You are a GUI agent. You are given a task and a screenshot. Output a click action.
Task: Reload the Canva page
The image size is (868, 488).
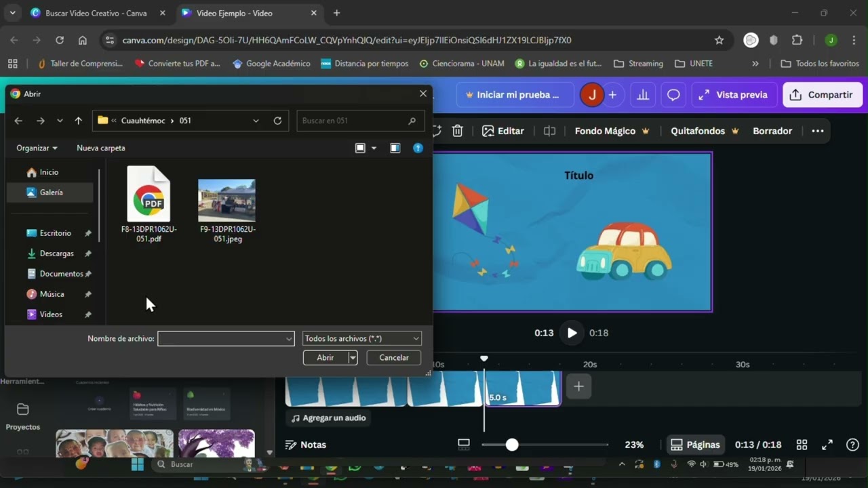60,40
